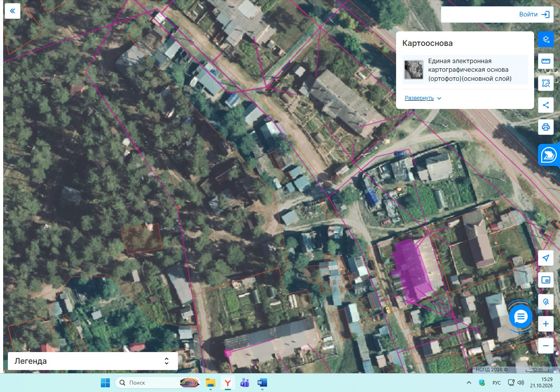Open File Explorer from the taskbar
Viewport: 560px width, 392px height.
[x=211, y=383]
